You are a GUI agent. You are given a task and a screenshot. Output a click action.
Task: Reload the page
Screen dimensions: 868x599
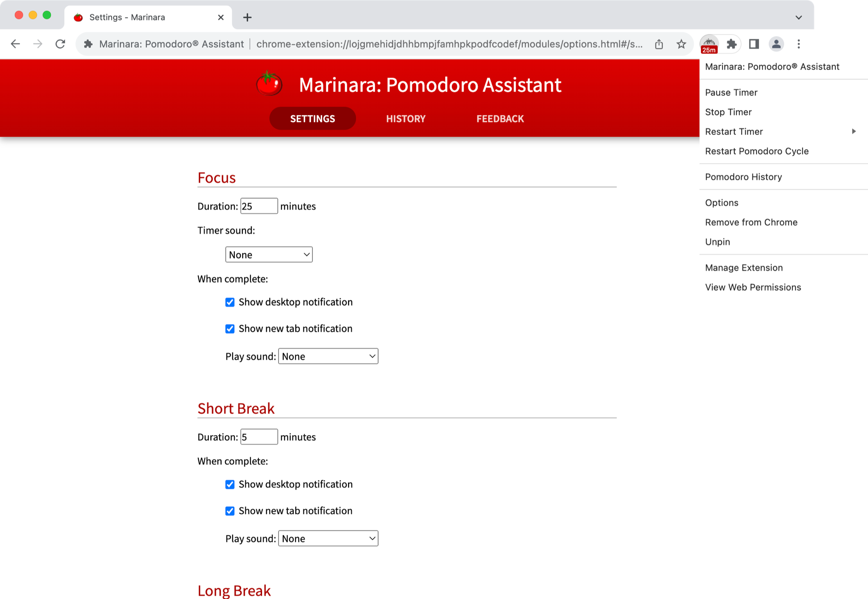point(60,44)
